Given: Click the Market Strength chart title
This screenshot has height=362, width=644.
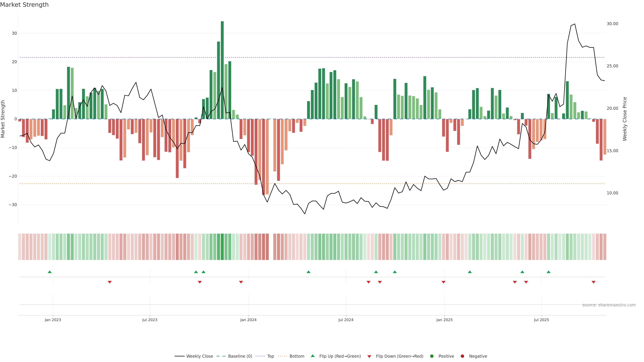Looking at the screenshot, I should coord(24,5).
